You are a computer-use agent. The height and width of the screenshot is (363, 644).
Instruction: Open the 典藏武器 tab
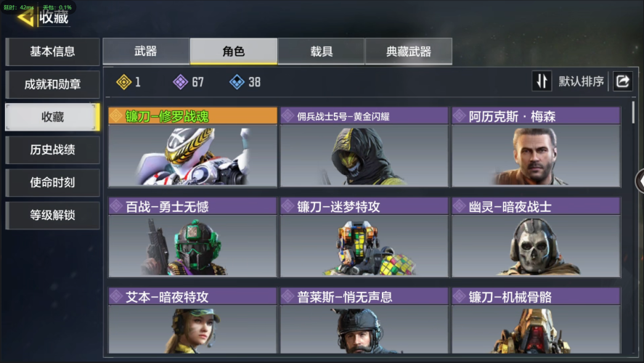[409, 52]
